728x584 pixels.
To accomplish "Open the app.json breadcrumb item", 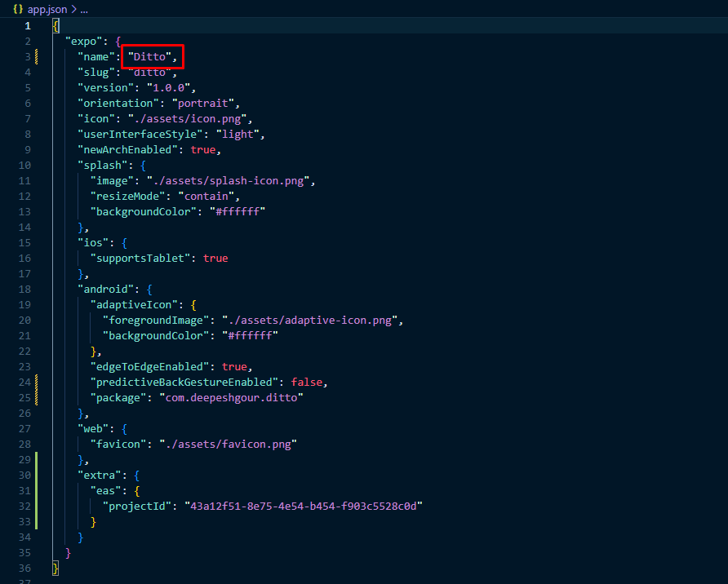I will pyautogui.click(x=47, y=9).
